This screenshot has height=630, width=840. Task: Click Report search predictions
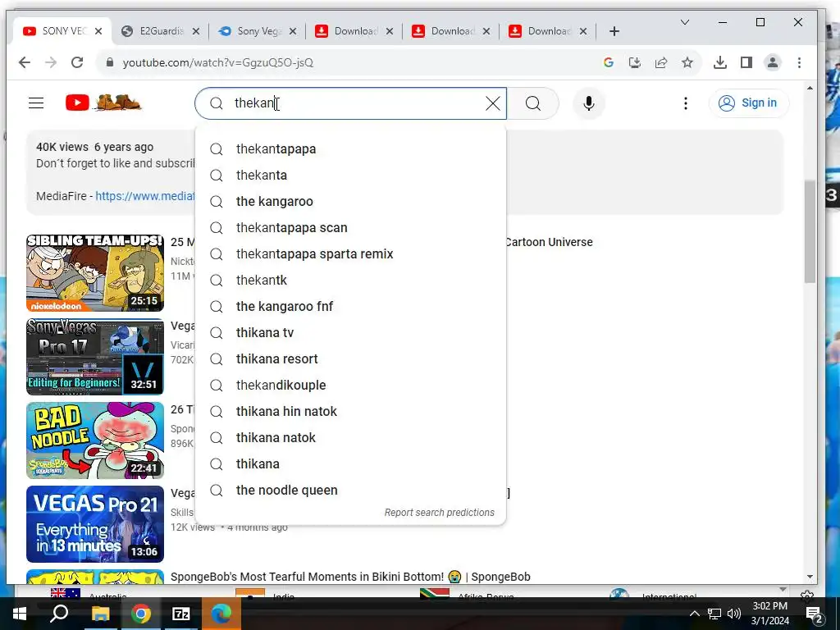440,513
